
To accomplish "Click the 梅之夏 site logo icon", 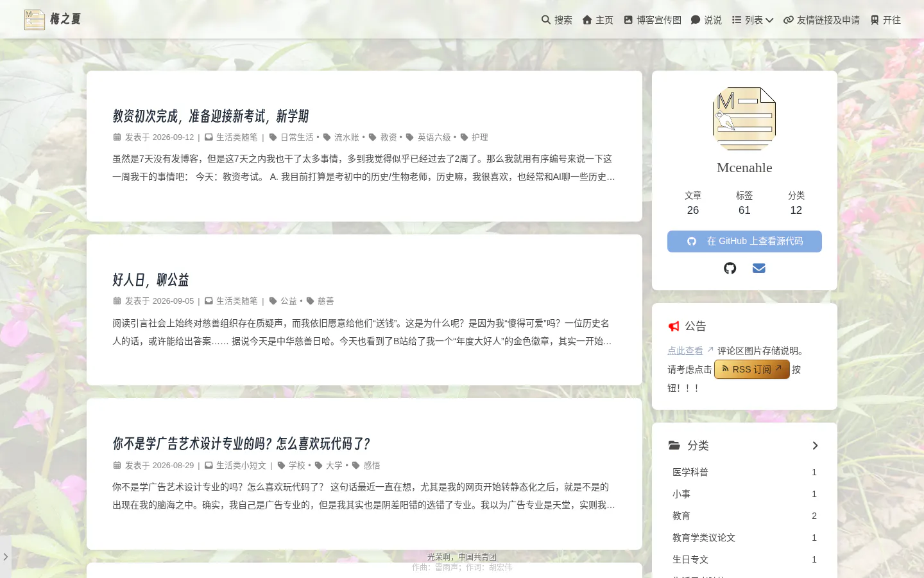I will click(x=35, y=19).
